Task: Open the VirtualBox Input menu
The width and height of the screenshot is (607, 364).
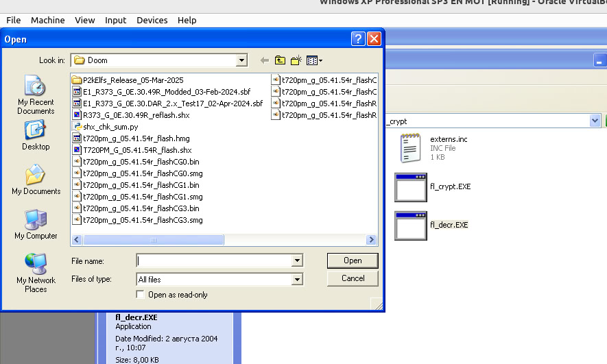Action: 115,20
